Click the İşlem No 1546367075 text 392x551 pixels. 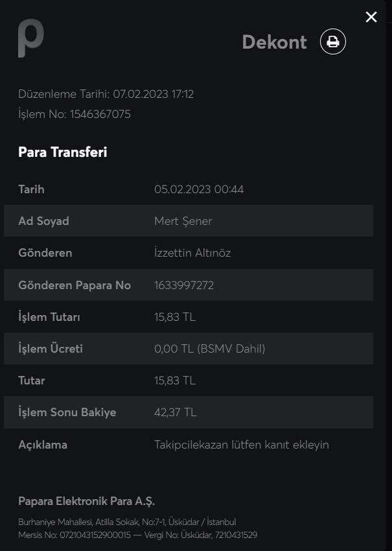point(75,114)
